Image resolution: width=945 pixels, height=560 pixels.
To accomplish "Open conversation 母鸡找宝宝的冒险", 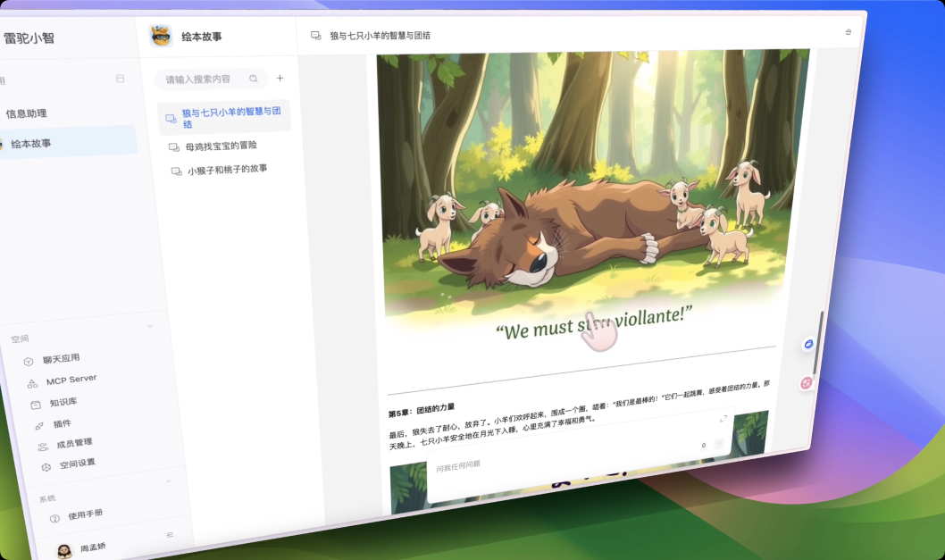I will [x=222, y=146].
